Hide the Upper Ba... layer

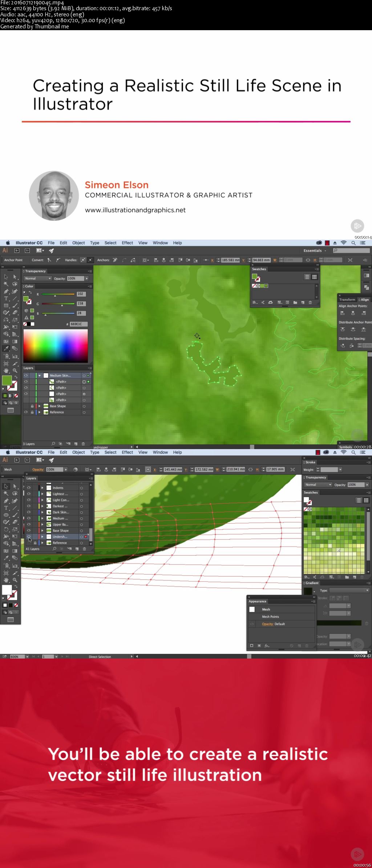29,525
